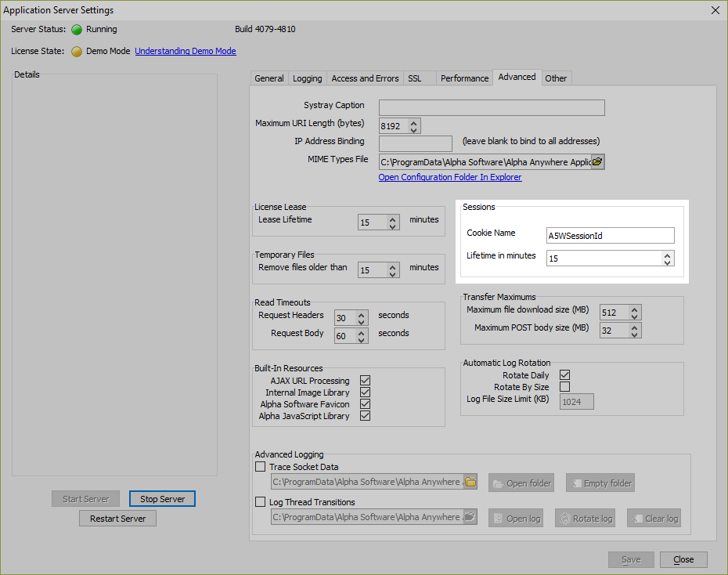The image size is (728, 575).
Task: Switch to the General tab
Action: [x=269, y=78]
